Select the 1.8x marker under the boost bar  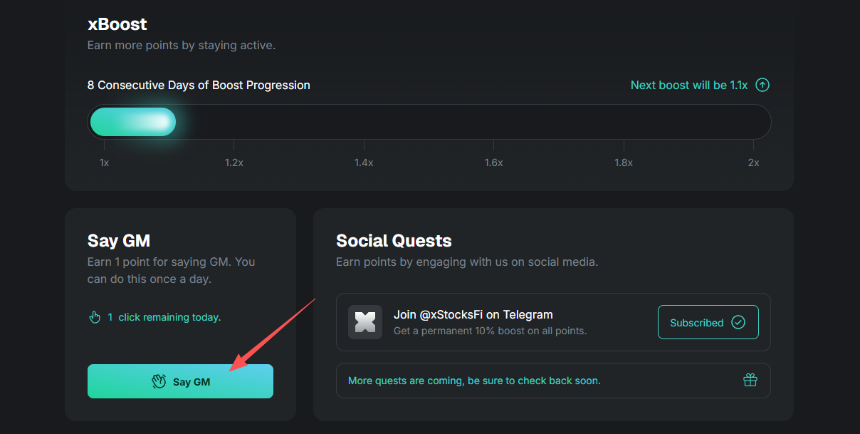pyautogui.click(x=623, y=162)
